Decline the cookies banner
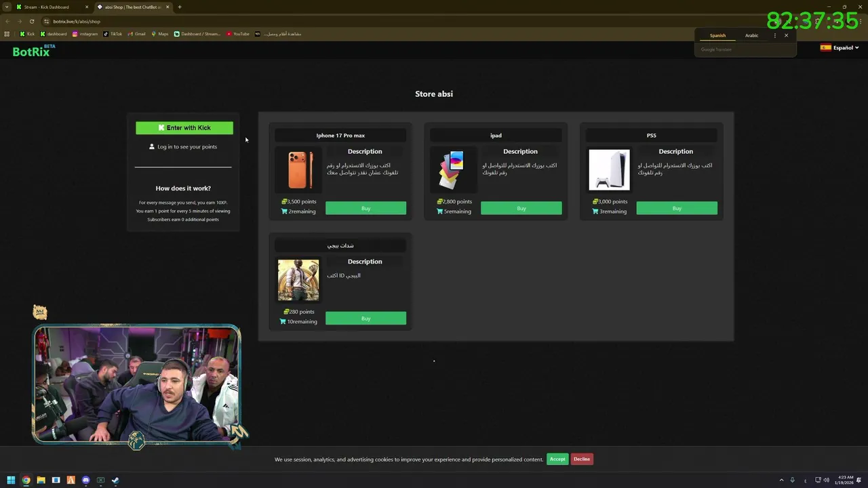Viewport: 868px width, 488px height. (x=582, y=459)
